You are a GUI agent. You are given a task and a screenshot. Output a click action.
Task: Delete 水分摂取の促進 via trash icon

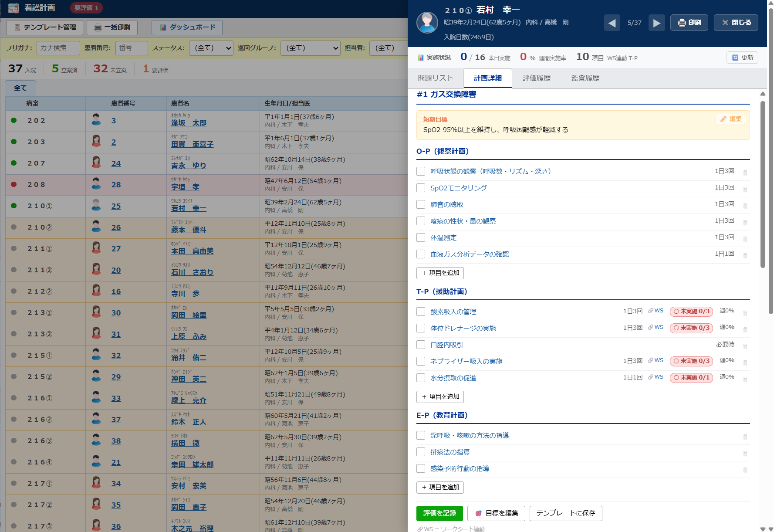[745, 379]
